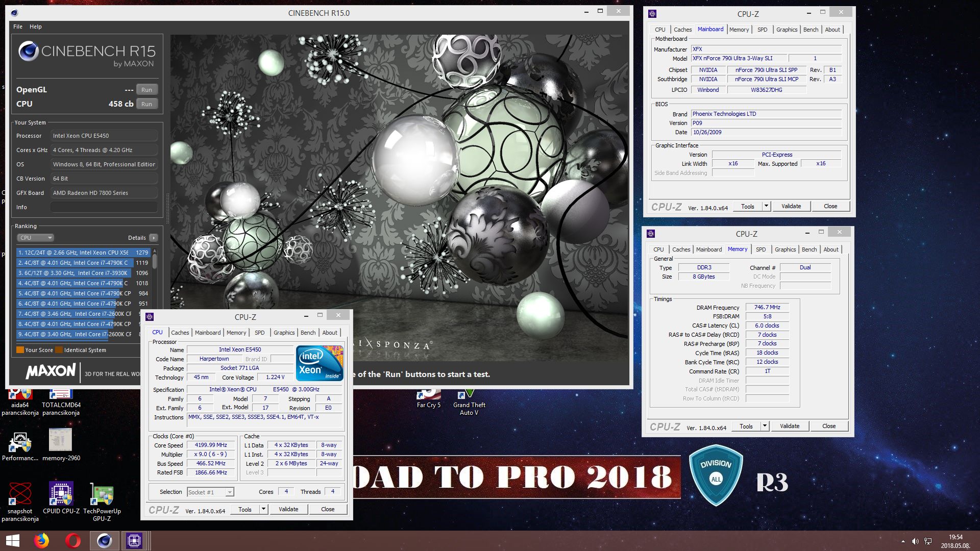Click the Division ALL shield badge
Screen dimensions: 980x551
point(716,475)
